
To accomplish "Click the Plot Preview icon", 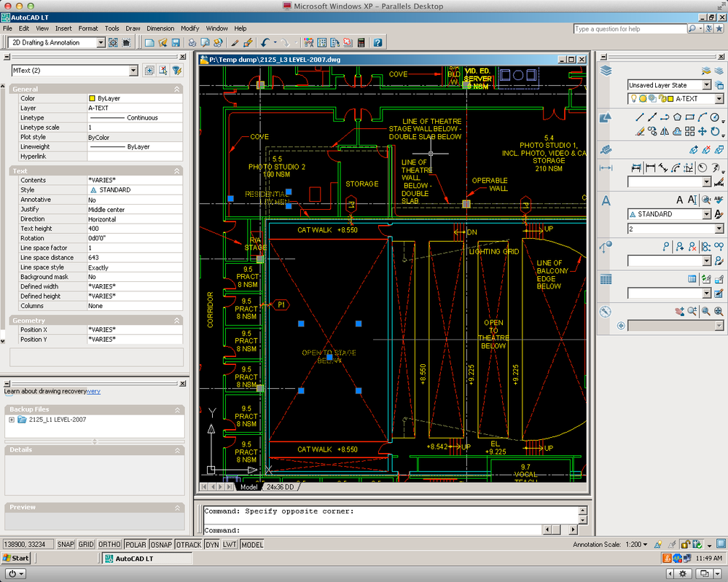I will 205,43.
